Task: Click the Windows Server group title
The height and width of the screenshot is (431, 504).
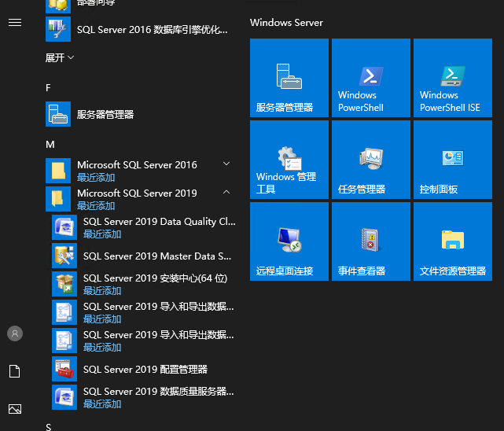Action: [286, 23]
